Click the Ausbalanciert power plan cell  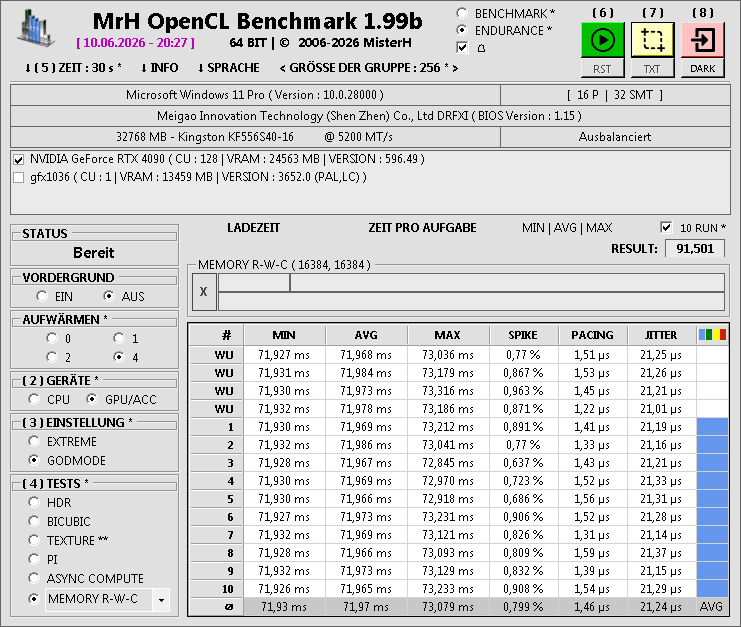tap(615, 137)
